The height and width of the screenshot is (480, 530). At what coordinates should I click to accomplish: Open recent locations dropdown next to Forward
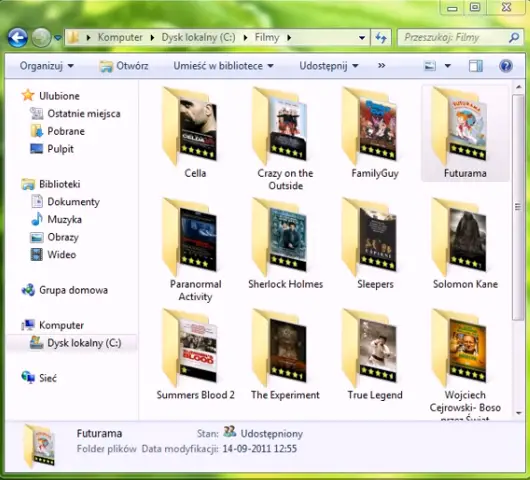[x=58, y=38]
